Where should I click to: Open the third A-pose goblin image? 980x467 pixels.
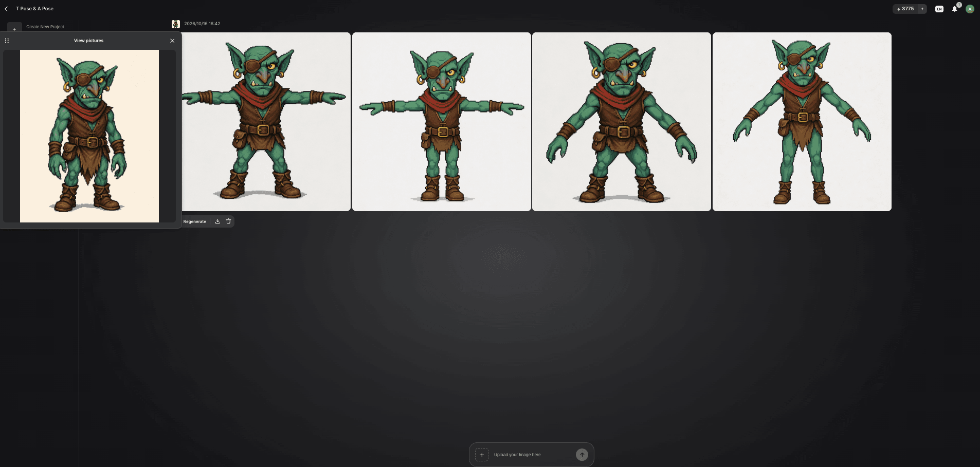622,122
